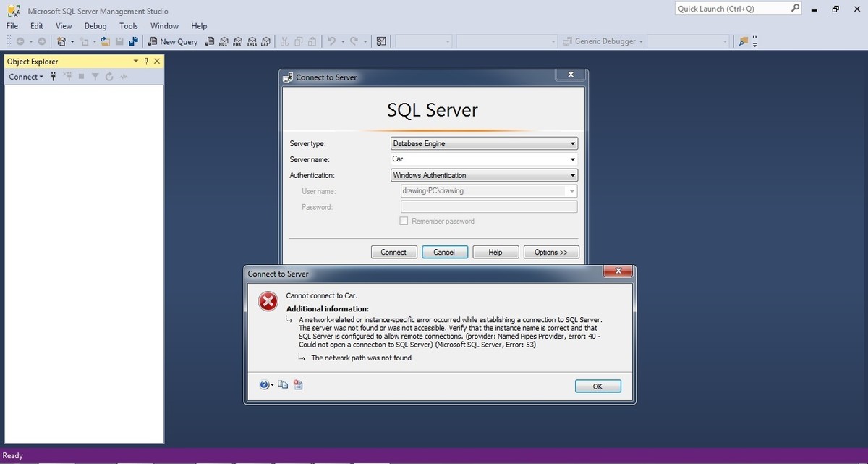
Task: Click the help icon in error dialog
Action: [265, 385]
